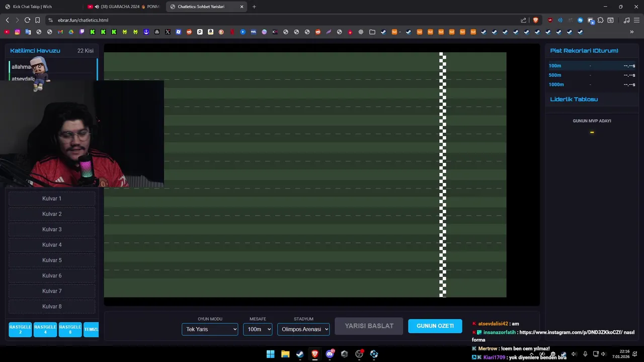
Task: Open the Mesafe 100m dropdown
Action: pyautogui.click(x=258, y=329)
